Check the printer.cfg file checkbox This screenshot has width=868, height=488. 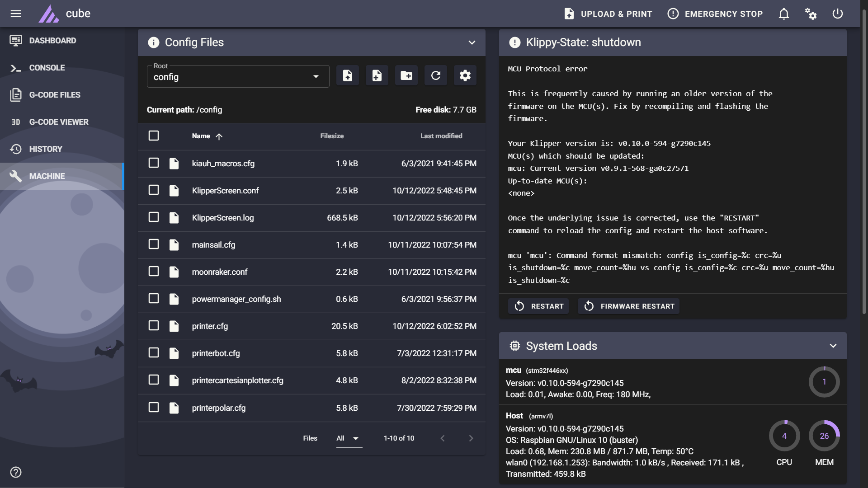(x=154, y=326)
